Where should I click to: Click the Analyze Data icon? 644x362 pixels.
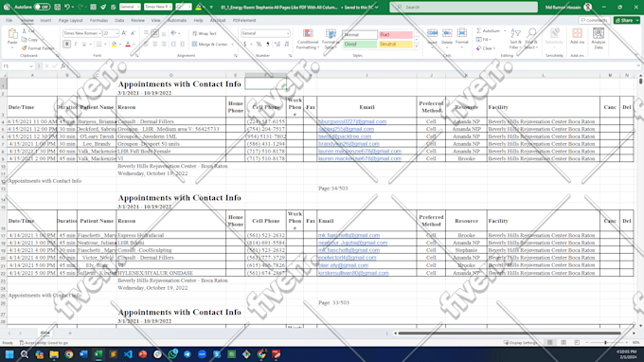click(x=599, y=34)
